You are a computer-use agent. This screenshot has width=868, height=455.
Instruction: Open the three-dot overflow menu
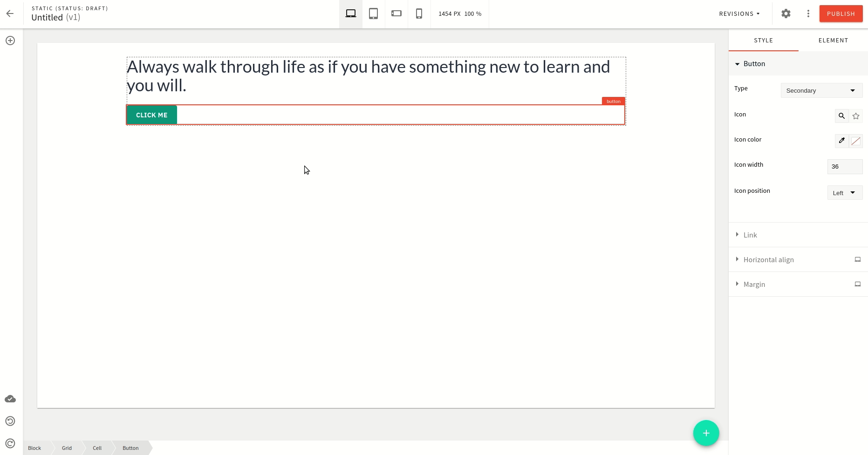808,14
